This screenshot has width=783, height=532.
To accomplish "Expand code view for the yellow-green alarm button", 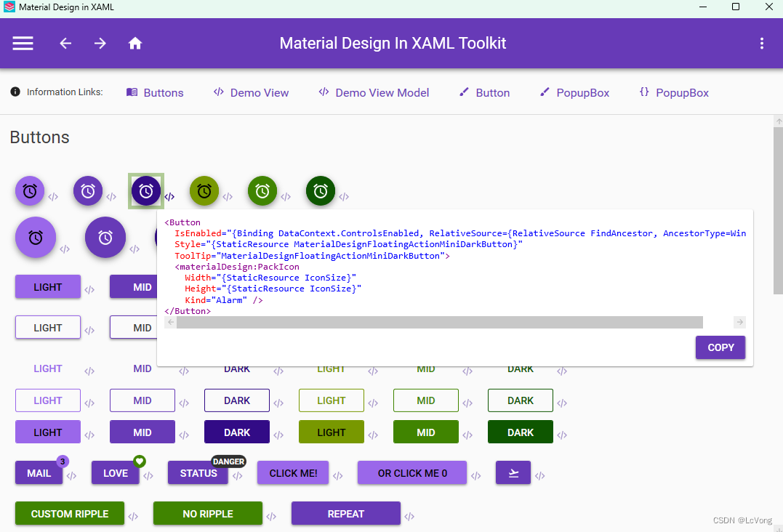I will [x=228, y=196].
